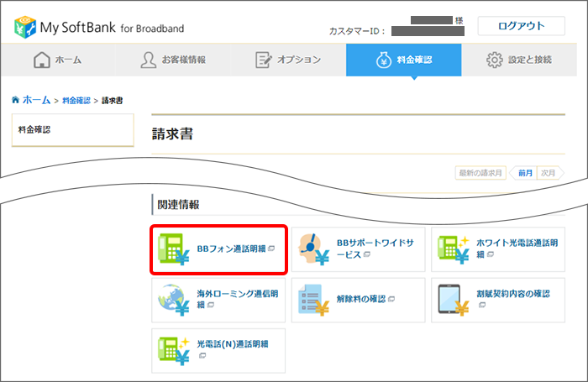This screenshot has height=382, width=588.
Task: Click the 関連情報 section heading
Action: pos(178,205)
